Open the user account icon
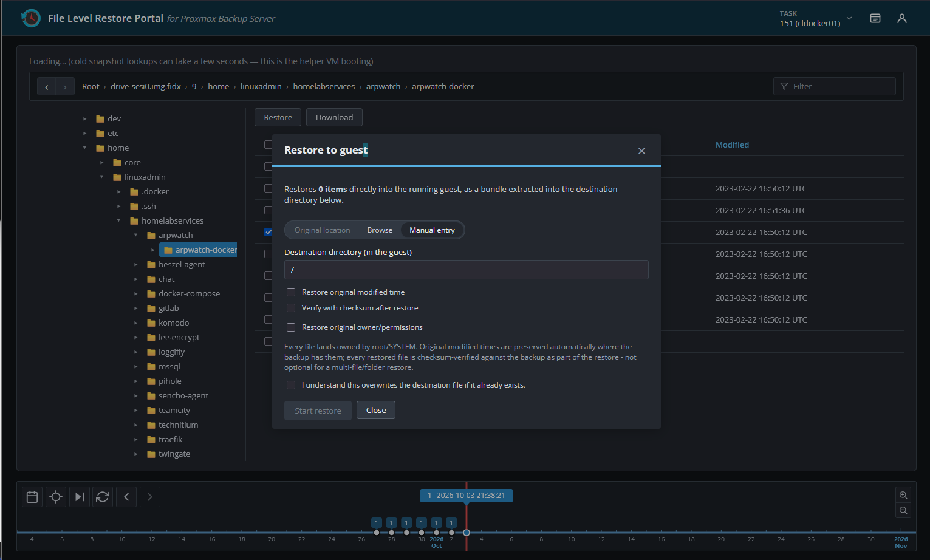Screen dimensions: 930x560 (x=902, y=18)
